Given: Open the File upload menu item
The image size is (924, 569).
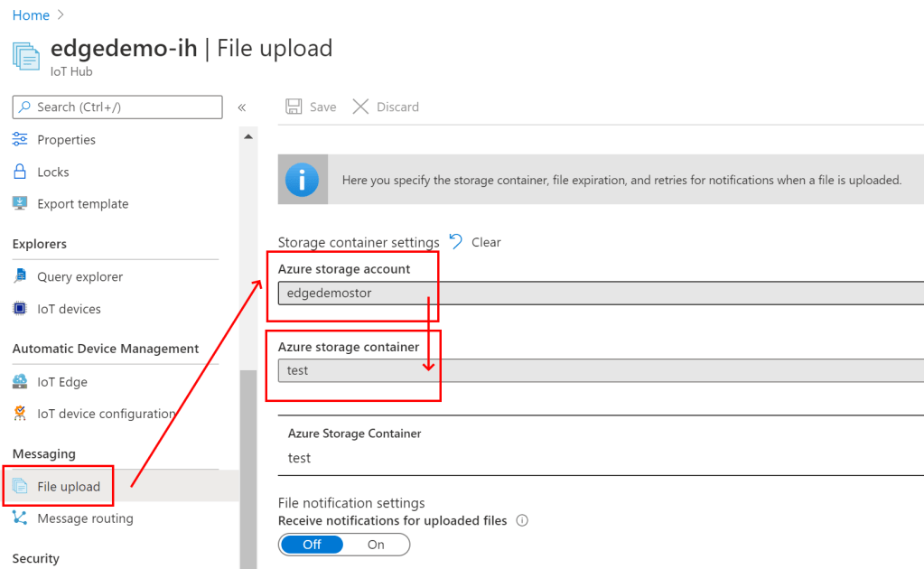Looking at the screenshot, I should click(x=69, y=487).
